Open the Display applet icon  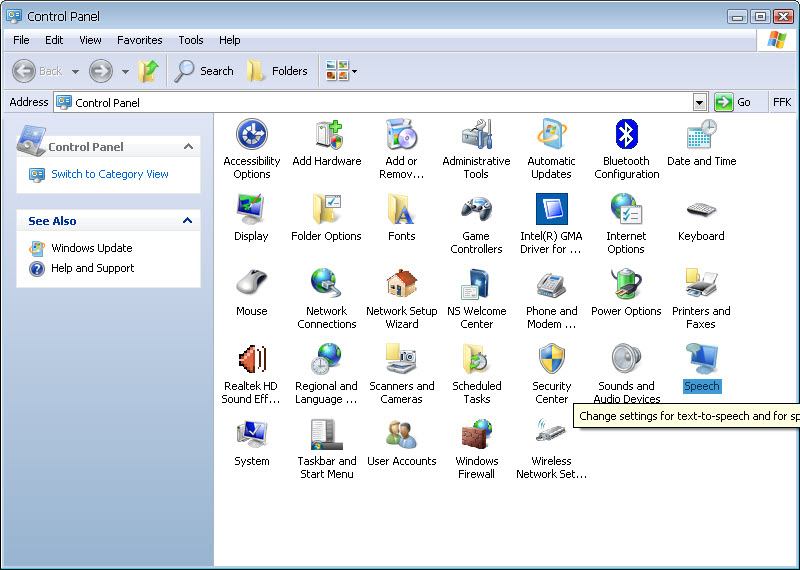(251, 209)
